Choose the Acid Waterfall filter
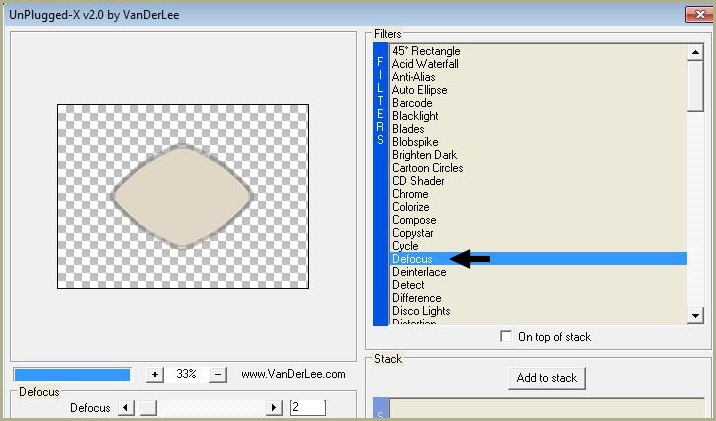 [425, 64]
